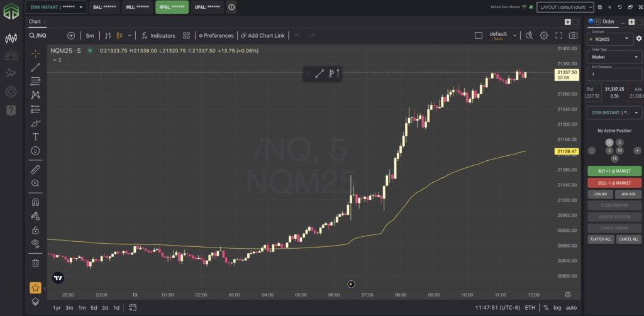
Task: Toggle the UP&L value visibility
Action: coord(208,7)
